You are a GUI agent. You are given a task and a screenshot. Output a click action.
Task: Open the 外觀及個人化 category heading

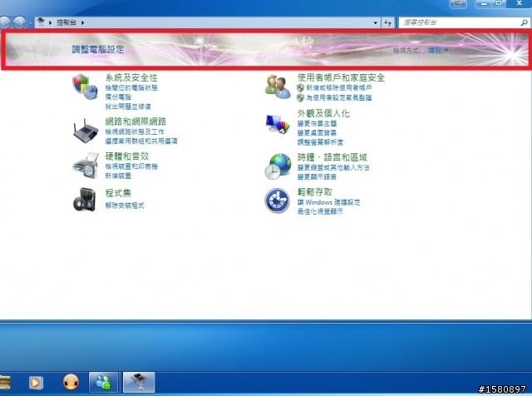[x=323, y=113]
